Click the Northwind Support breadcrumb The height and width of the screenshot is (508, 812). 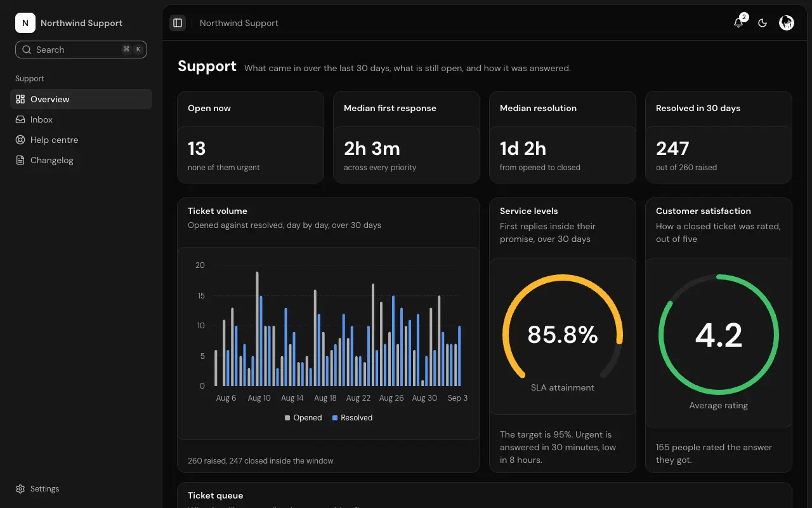tap(239, 23)
